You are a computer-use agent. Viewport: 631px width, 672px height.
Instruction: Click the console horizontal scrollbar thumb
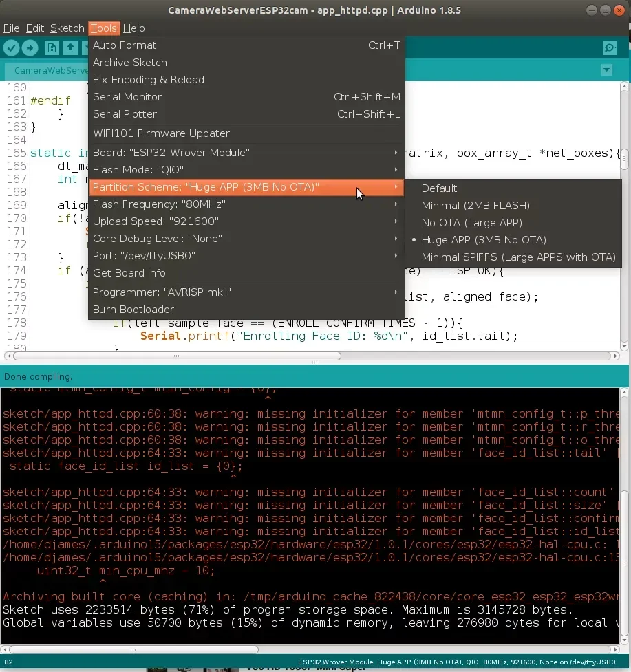click(133, 650)
